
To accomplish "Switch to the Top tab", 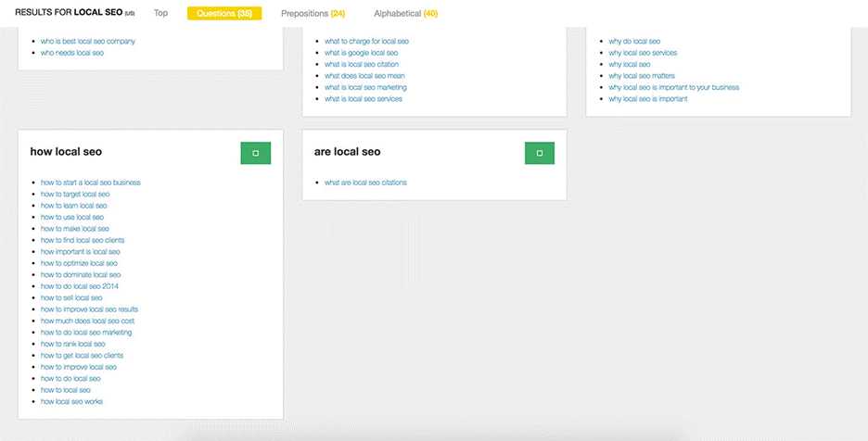I will coord(161,14).
